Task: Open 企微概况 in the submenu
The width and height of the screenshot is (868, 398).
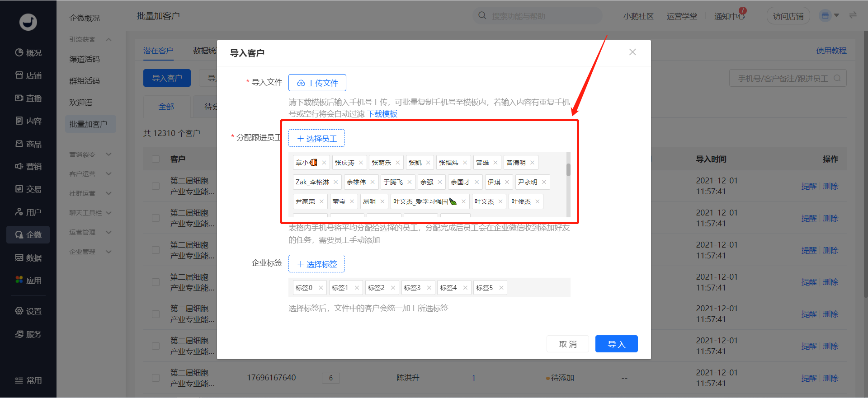Action: [85, 18]
